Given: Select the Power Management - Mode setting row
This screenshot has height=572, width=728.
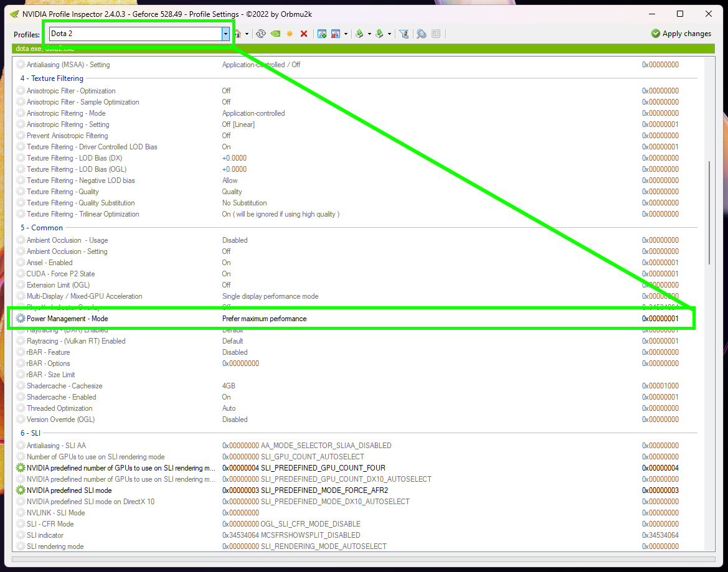Looking at the screenshot, I should click(67, 319).
